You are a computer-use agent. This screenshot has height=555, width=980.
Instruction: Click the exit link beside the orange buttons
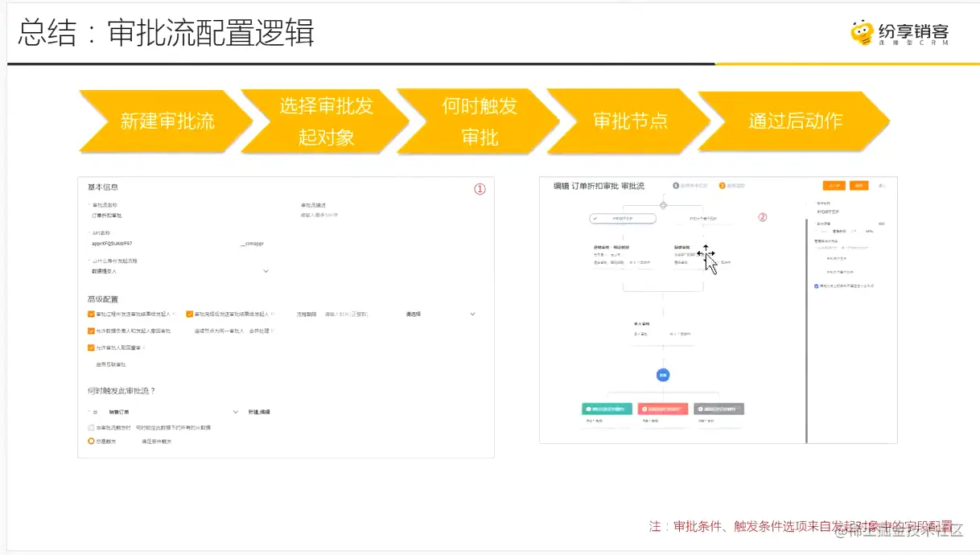882,186
